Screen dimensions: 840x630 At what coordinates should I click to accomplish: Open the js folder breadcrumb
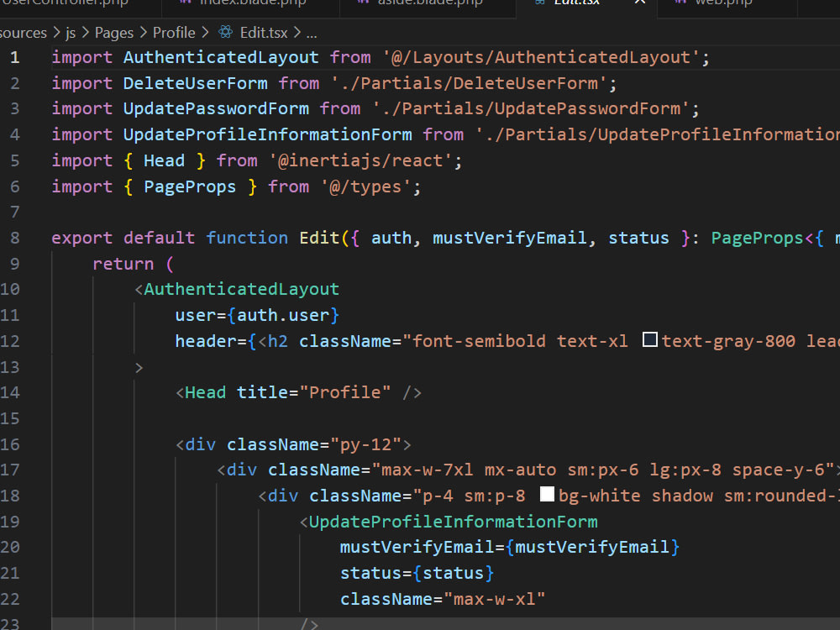(x=71, y=34)
